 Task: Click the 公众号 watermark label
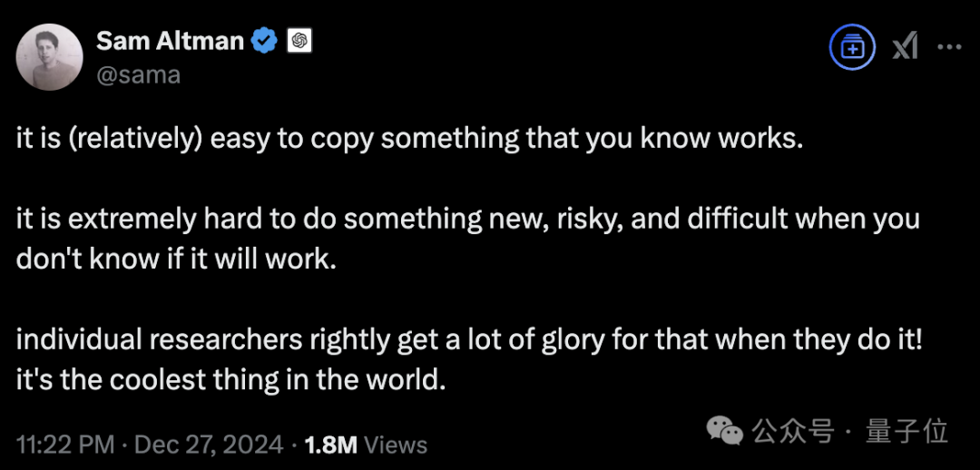793,431
